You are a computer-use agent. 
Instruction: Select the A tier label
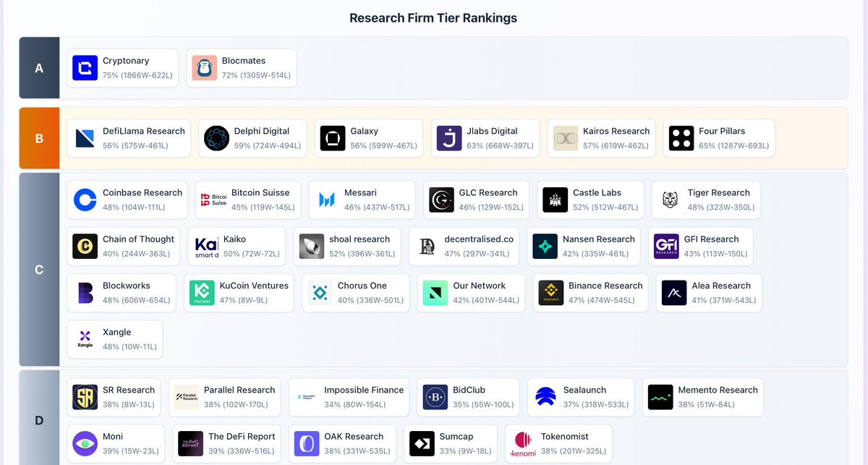click(39, 68)
